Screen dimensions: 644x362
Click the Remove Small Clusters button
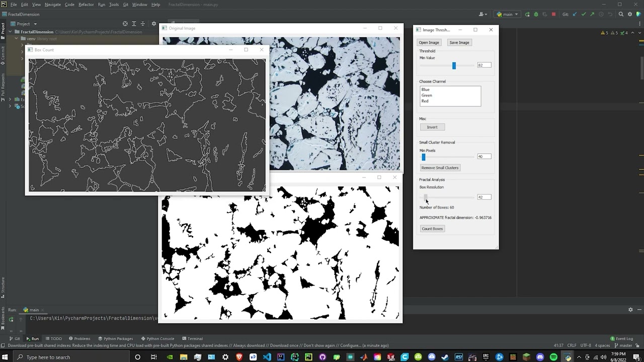pos(440,168)
